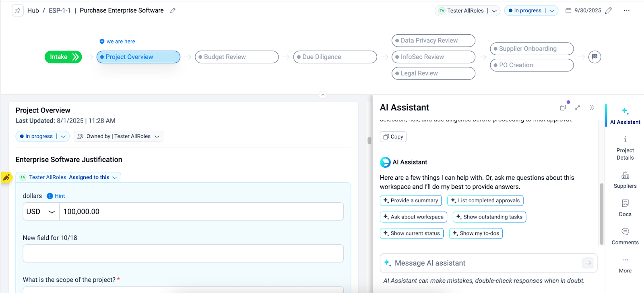Open the Comments sidebar tab
The width and height of the screenshot is (644, 293).
coord(625,236)
